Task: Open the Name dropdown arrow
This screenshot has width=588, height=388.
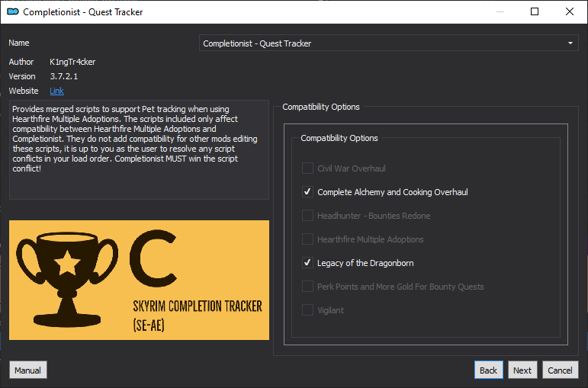Action: pyautogui.click(x=570, y=43)
